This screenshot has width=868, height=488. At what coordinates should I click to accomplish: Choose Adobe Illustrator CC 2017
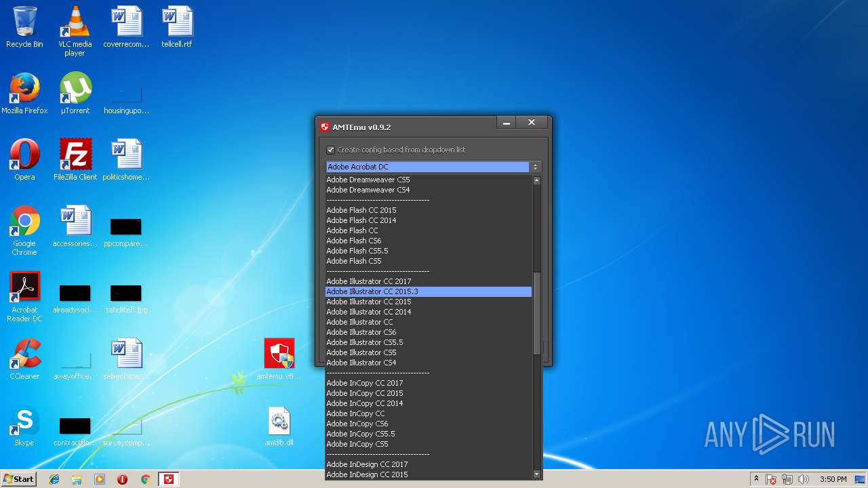(429, 281)
